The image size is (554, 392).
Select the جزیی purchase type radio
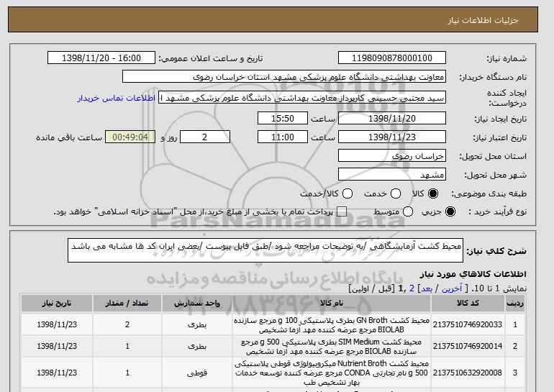click(450, 211)
